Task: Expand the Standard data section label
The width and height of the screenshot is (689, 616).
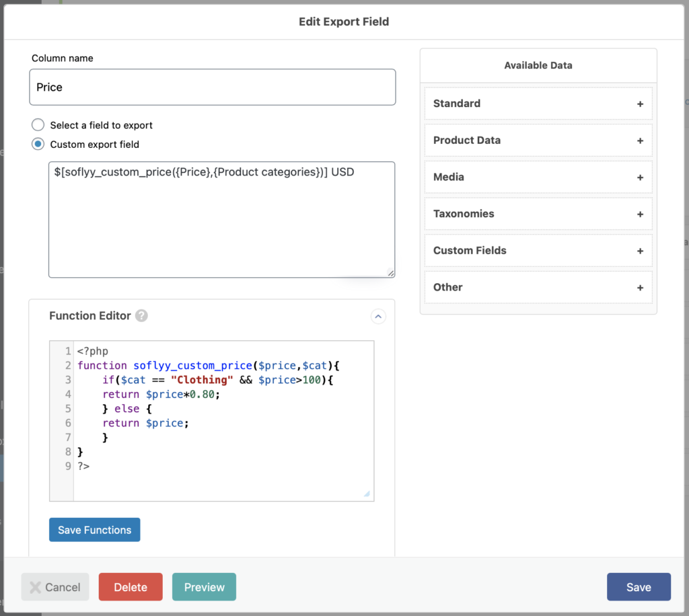Action: 457,104
